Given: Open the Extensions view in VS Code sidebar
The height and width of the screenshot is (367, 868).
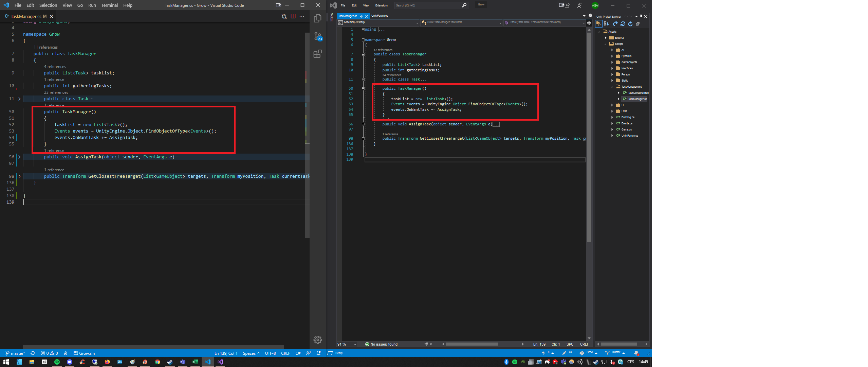Looking at the screenshot, I should click(318, 54).
